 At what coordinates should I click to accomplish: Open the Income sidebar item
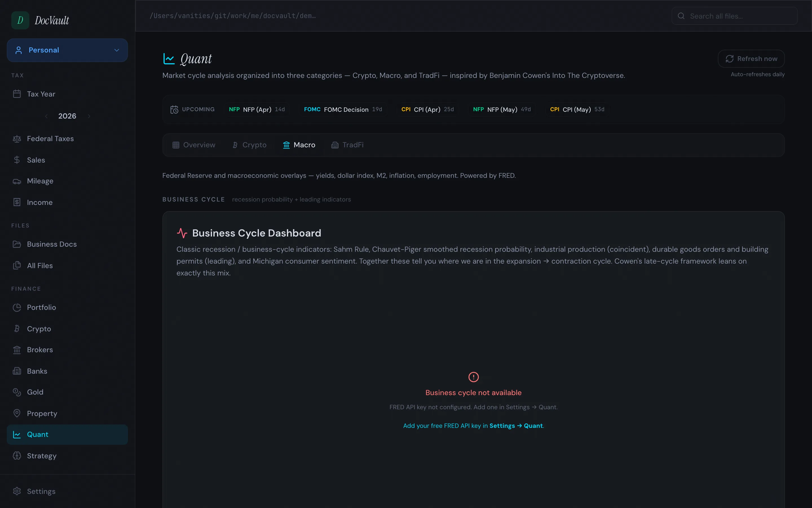point(67,202)
